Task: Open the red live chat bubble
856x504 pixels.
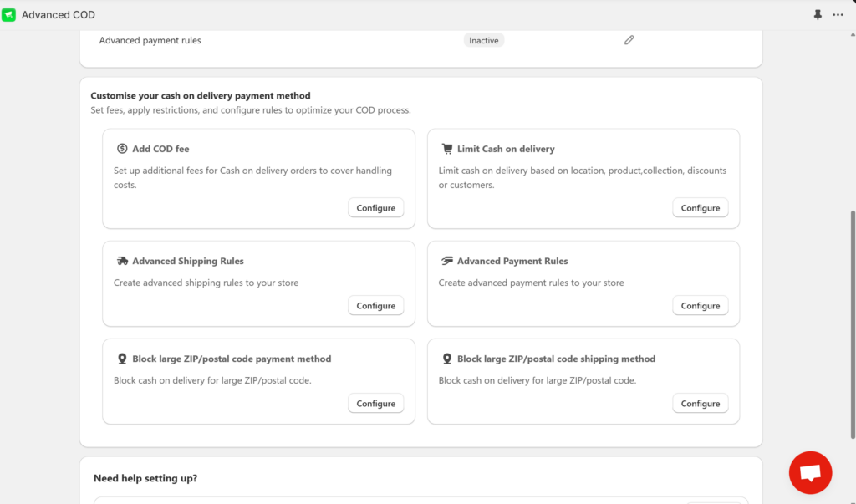Action: 810,472
